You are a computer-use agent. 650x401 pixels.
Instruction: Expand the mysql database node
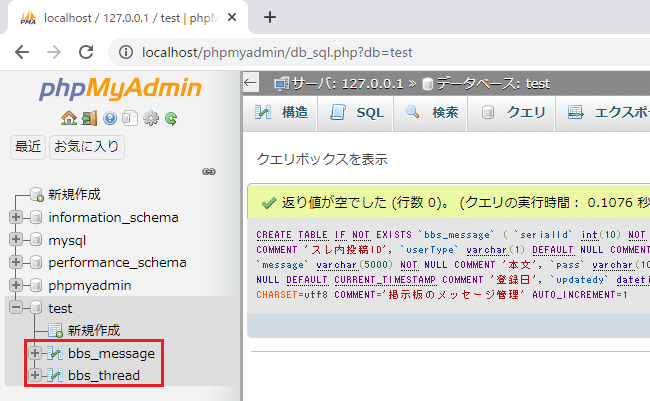[16, 240]
